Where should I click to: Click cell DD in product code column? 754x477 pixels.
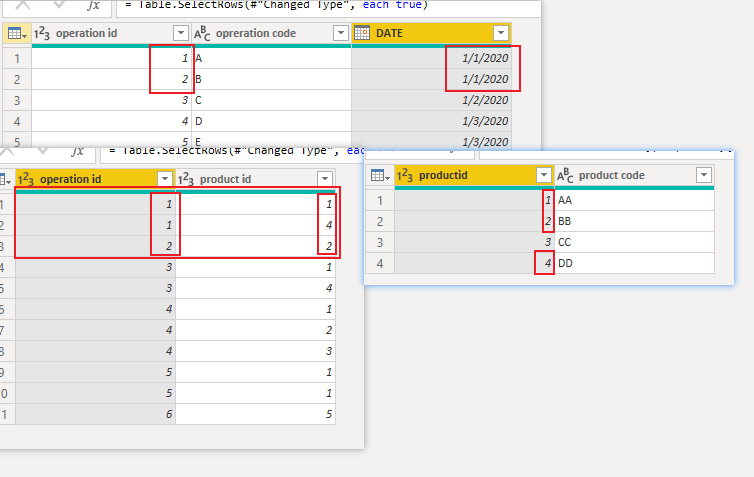tap(634, 263)
